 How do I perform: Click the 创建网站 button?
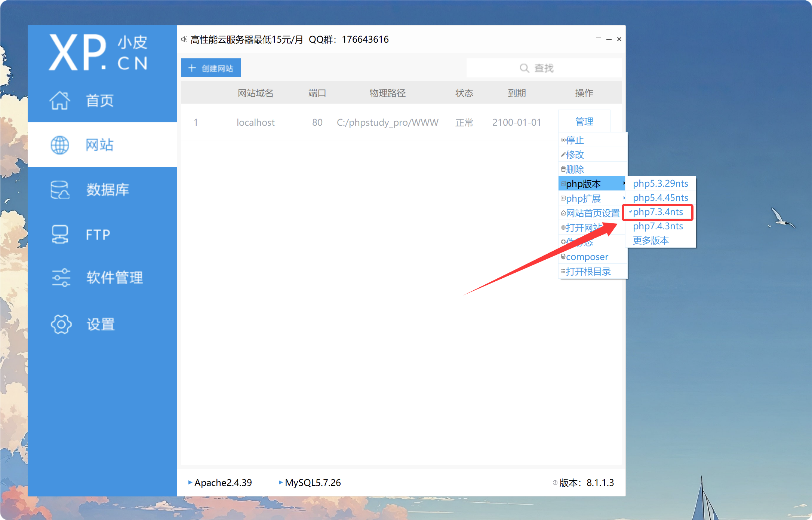[211, 68]
